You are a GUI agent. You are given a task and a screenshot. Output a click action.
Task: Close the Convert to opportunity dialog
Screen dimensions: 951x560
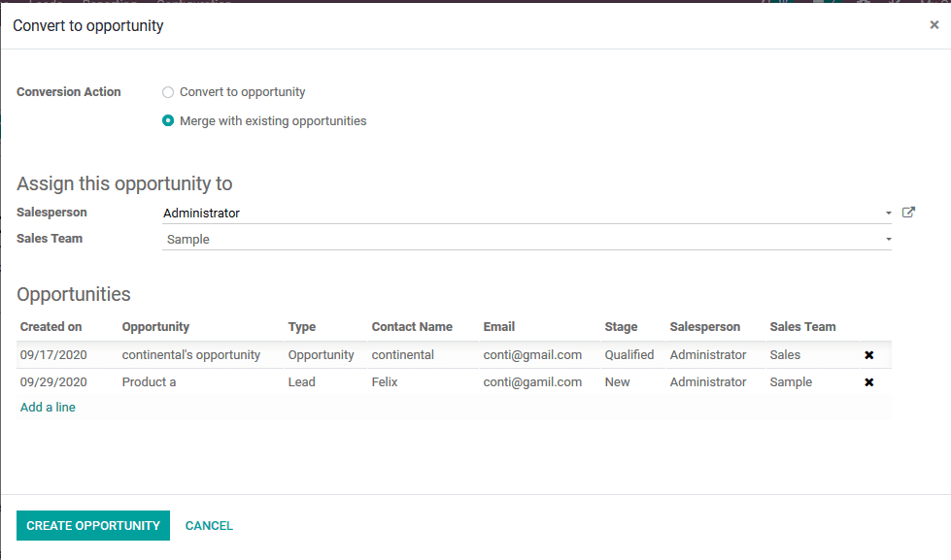pyautogui.click(x=934, y=24)
